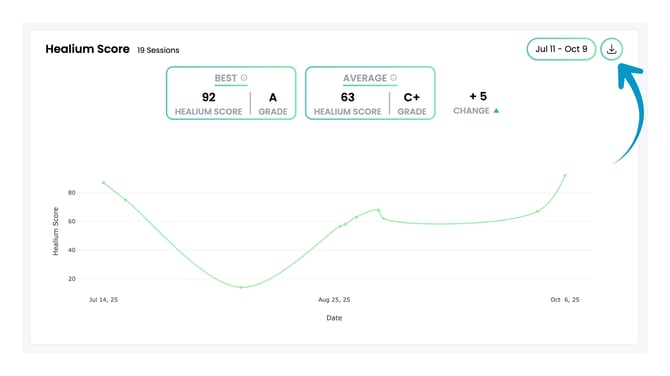
Task: Click the info icon next to BEST
Action: [x=244, y=78]
